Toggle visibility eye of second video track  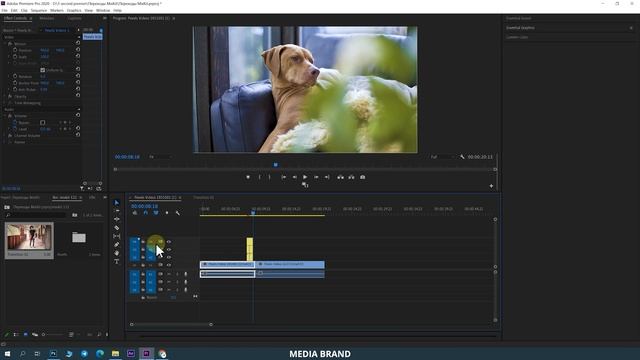169,249
